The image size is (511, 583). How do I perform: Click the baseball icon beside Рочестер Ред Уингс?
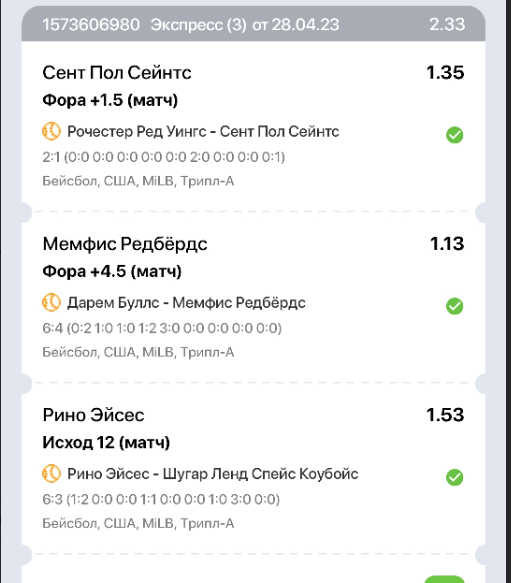click(51, 132)
